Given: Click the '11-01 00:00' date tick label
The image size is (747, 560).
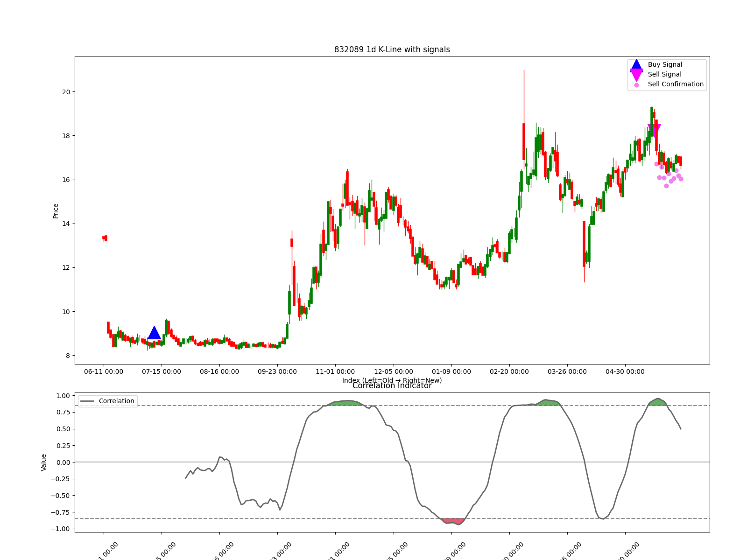Looking at the screenshot, I should [x=335, y=372].
